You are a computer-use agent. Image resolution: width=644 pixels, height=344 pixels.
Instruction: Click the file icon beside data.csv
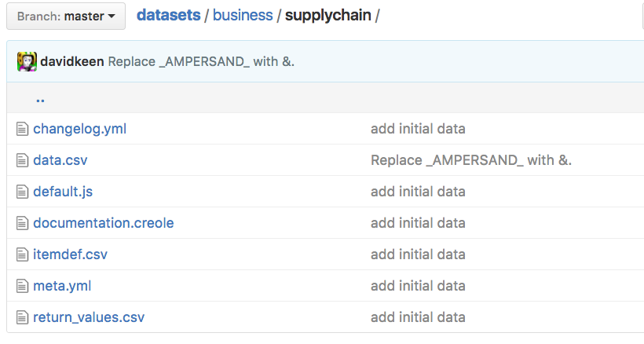22,160
